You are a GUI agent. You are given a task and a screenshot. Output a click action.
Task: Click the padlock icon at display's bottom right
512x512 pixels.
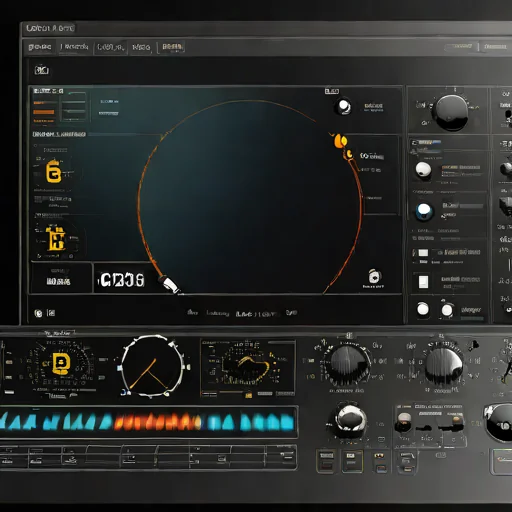tap(375, 276)
